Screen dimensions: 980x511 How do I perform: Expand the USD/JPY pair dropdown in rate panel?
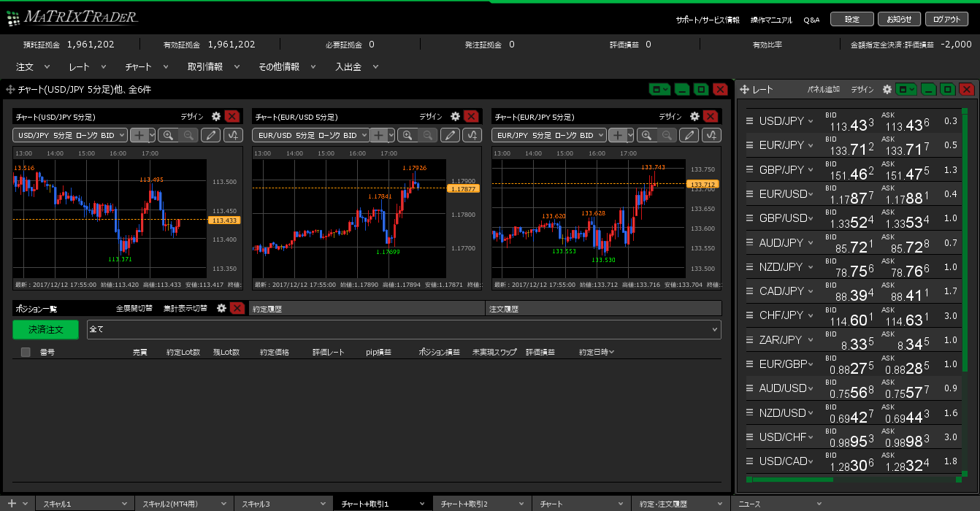tap(810, 122)
